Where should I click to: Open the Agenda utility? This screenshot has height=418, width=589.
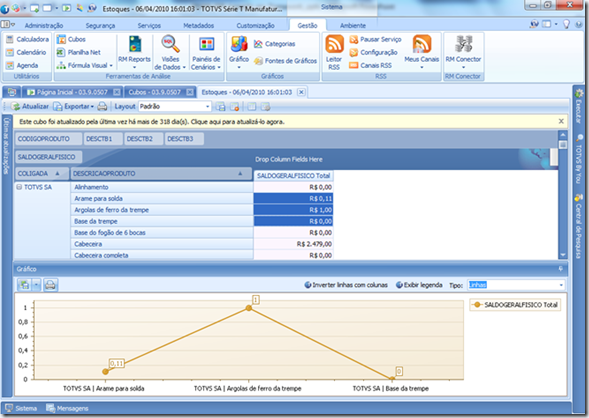[22, 65]
